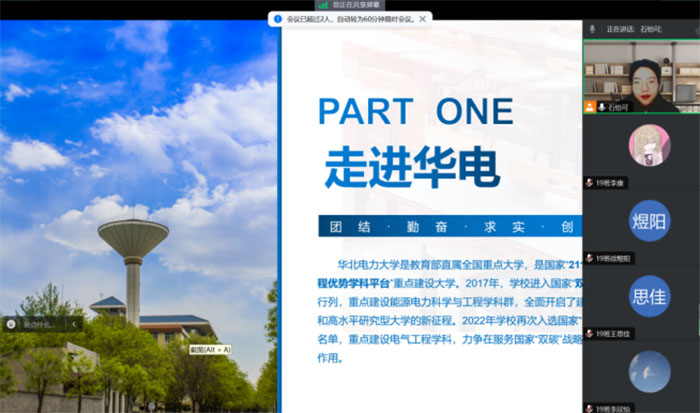The width and height of the screenshot is (700, 413).
Task: Click the 走进华电 slide title
Action: point(411,167)
